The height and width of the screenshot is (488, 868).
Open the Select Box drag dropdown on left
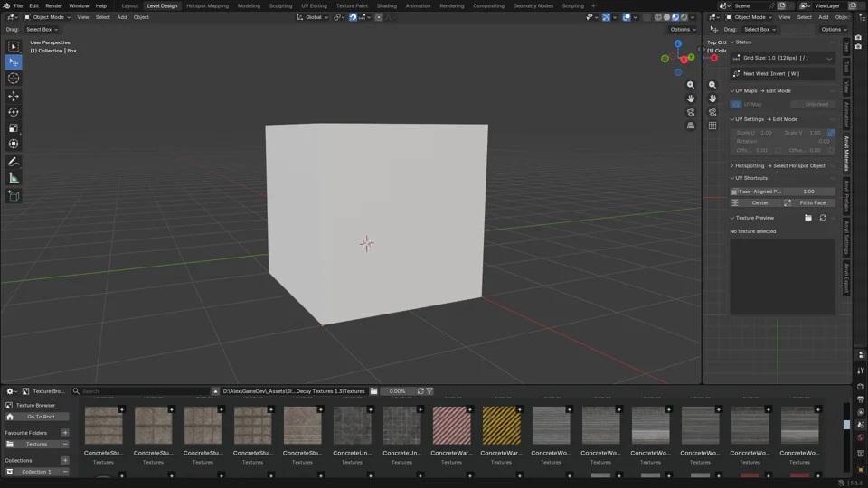coord(42,29)
